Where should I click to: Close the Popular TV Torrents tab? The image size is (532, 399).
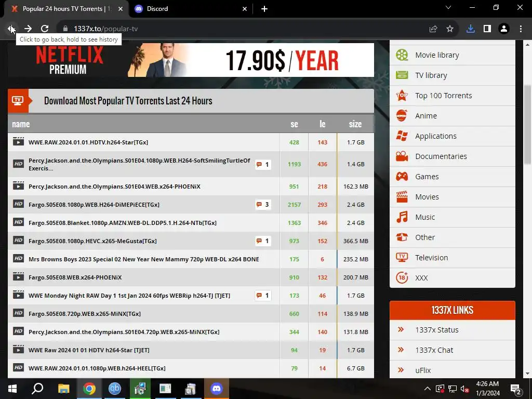click(x=121, y=9)
